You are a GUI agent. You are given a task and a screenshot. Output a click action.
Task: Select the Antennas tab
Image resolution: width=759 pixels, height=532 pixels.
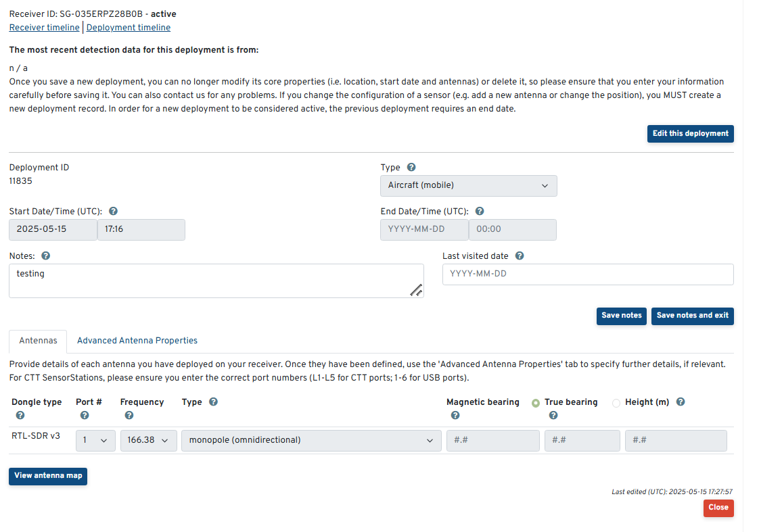38,341
